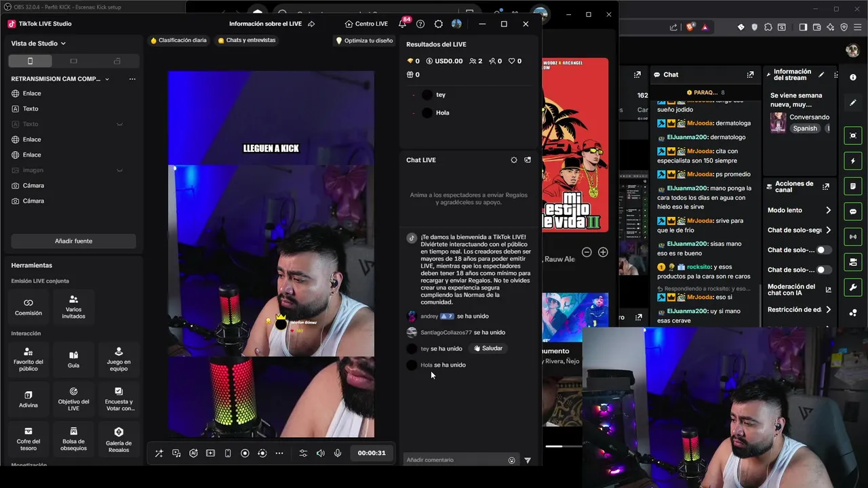Viewport: 868px width, 488px height.
Task: Expand Modo lento arrow in Kick
Action: [x=828, y=210]
